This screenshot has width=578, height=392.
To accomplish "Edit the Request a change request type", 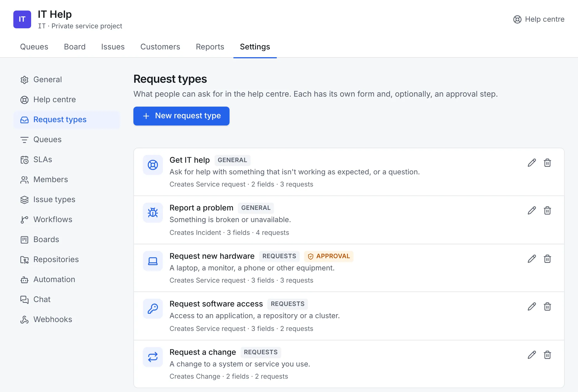I will [532, 355].
